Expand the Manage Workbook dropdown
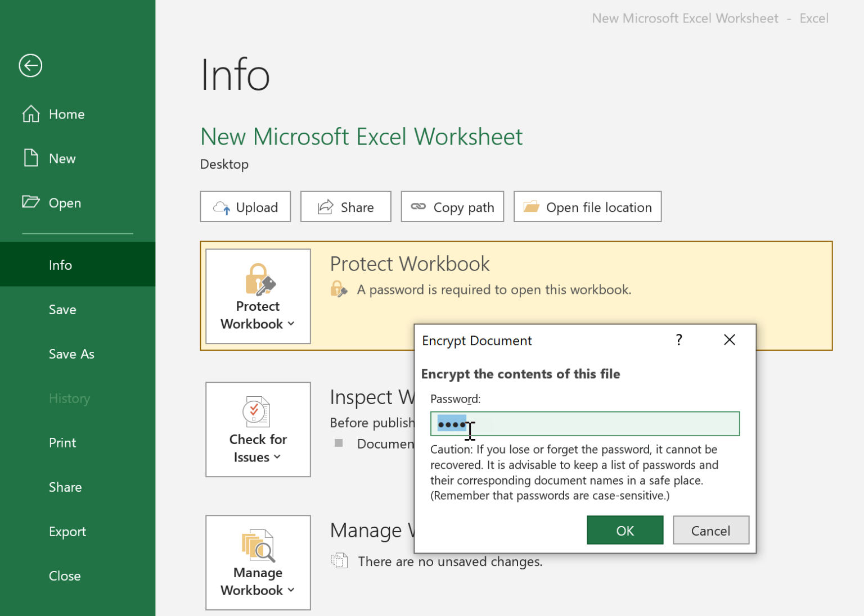 291,590
